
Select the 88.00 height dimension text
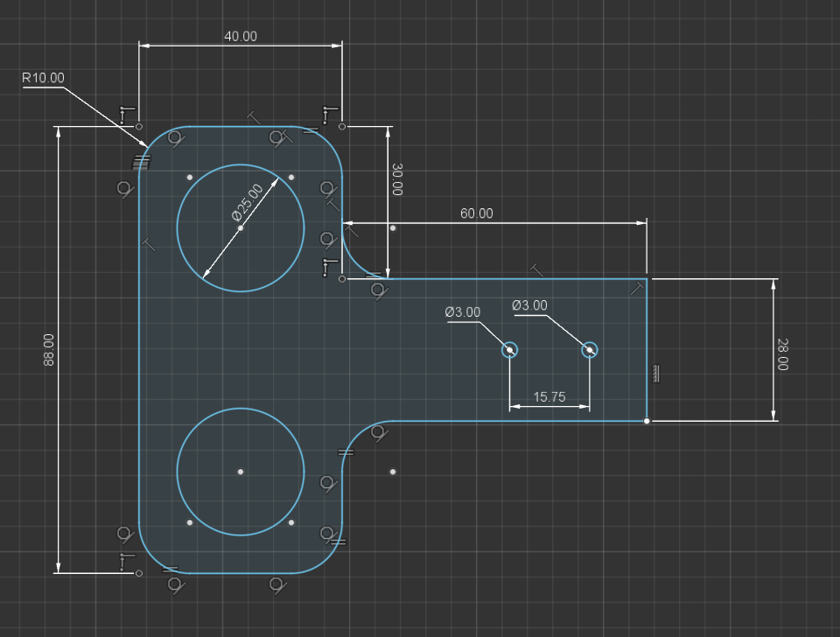click(49, 350)
